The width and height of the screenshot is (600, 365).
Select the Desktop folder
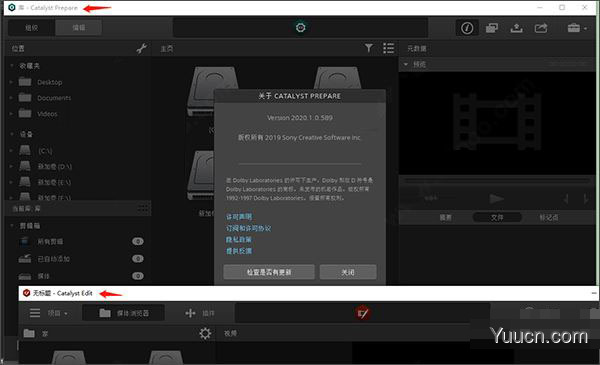point(50,82)
